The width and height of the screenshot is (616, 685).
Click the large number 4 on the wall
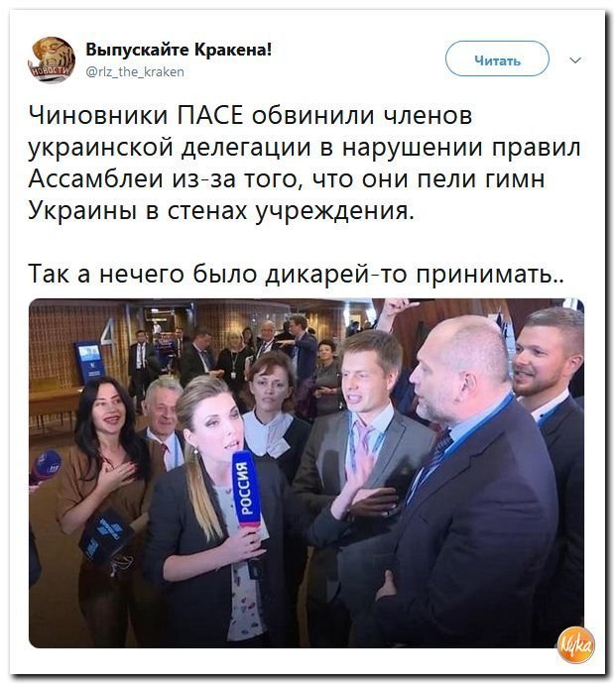pyautogui.click(x=109, y=336)
